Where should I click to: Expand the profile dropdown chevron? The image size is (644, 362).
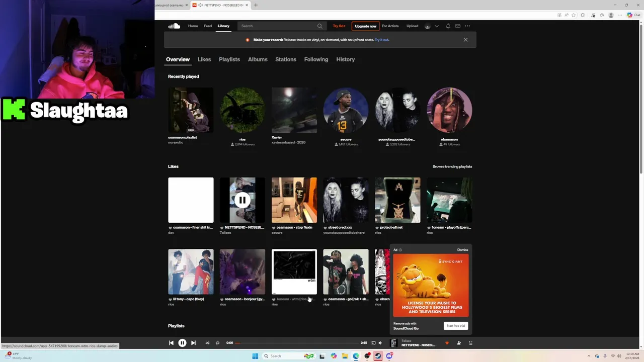(436, 26)
